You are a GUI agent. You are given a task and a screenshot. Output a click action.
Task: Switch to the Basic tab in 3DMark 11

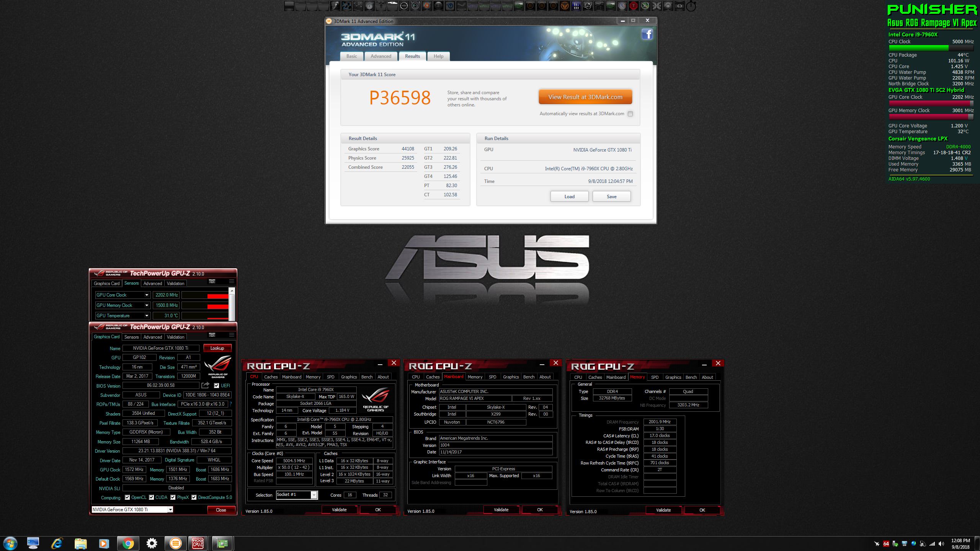(x=351, y=56)
